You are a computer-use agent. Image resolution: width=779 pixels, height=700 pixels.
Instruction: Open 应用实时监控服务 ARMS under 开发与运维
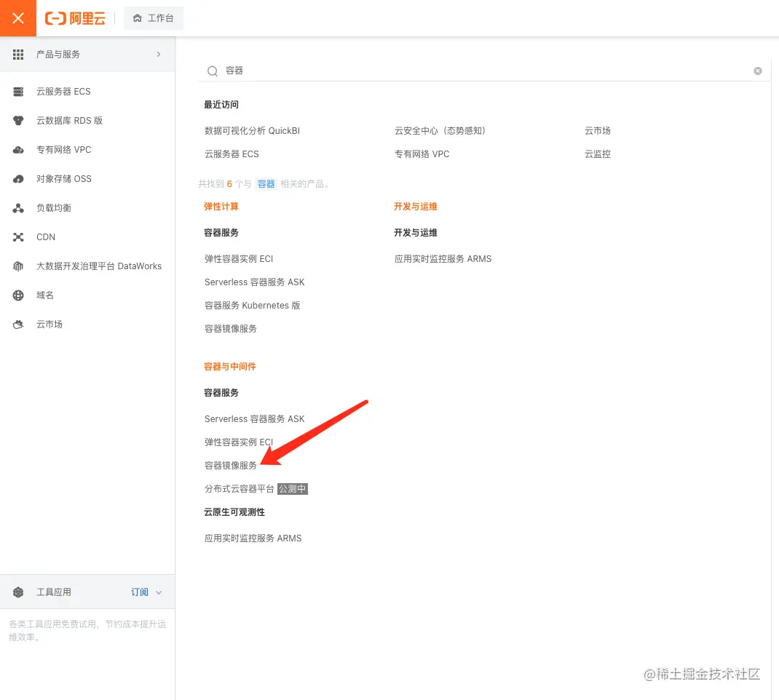coord(443,259)
